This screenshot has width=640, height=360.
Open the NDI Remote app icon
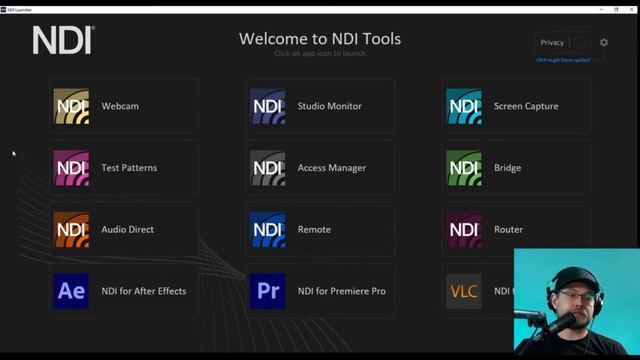click(268, 229)
